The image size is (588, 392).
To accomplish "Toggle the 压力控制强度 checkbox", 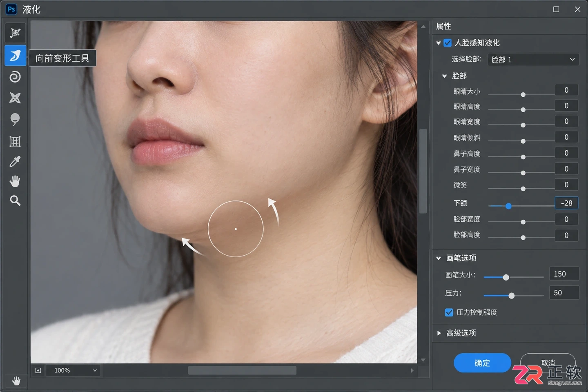I will tap(449, 312).
